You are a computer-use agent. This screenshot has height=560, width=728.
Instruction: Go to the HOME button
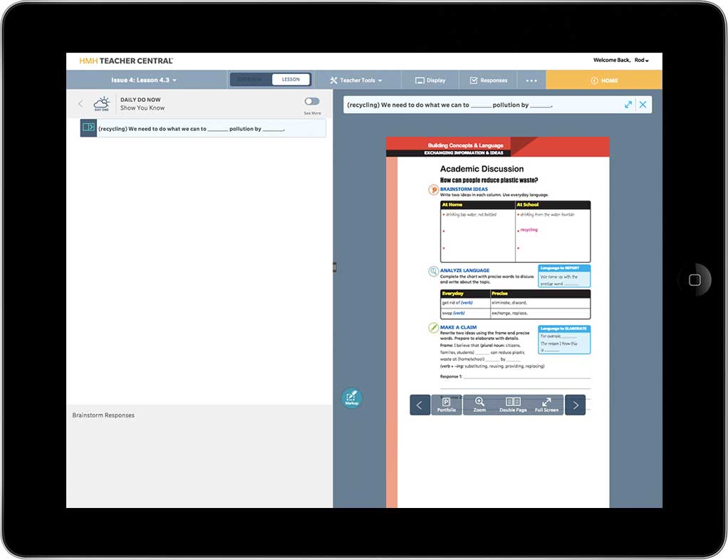pyautogui.click(x=604, y=80)
